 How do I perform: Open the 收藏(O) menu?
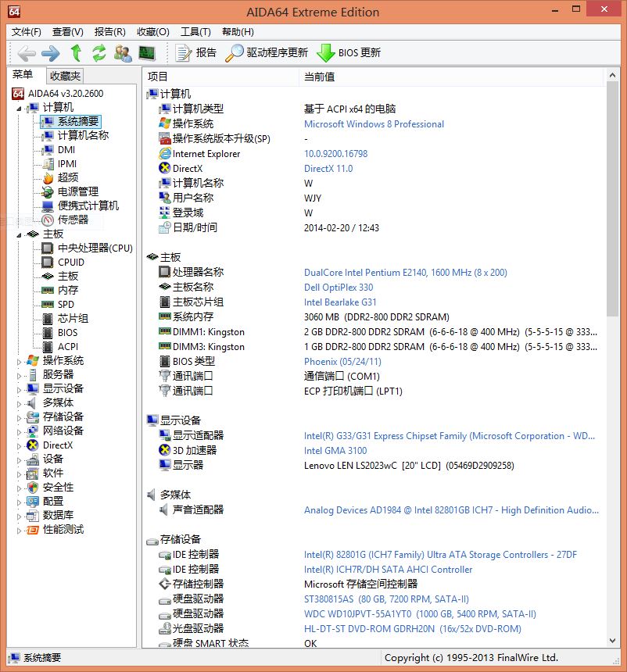point(152,32)
